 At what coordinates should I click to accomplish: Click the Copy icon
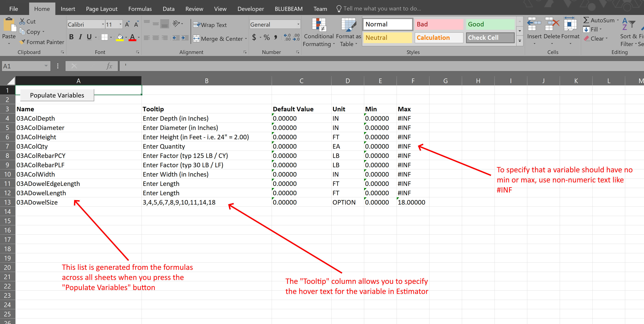click(x=22, y=32)
